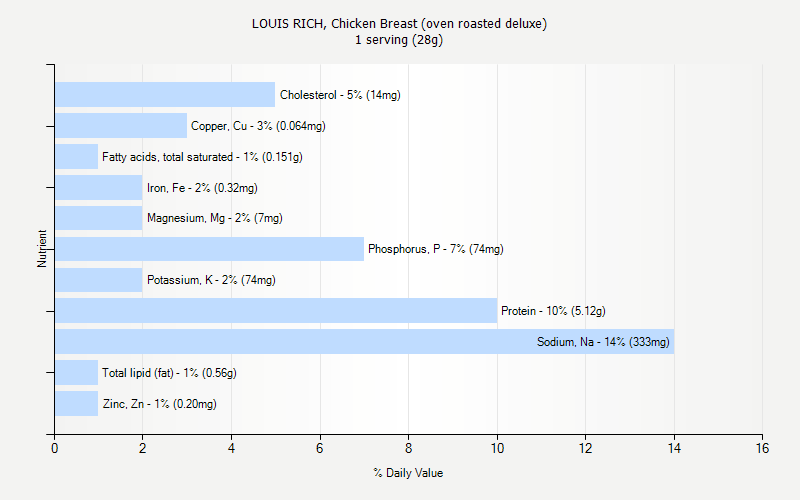Select the Cholesterol bar
Image resolution: width=800 pixels, height=500 pixels.
[165, 95]
